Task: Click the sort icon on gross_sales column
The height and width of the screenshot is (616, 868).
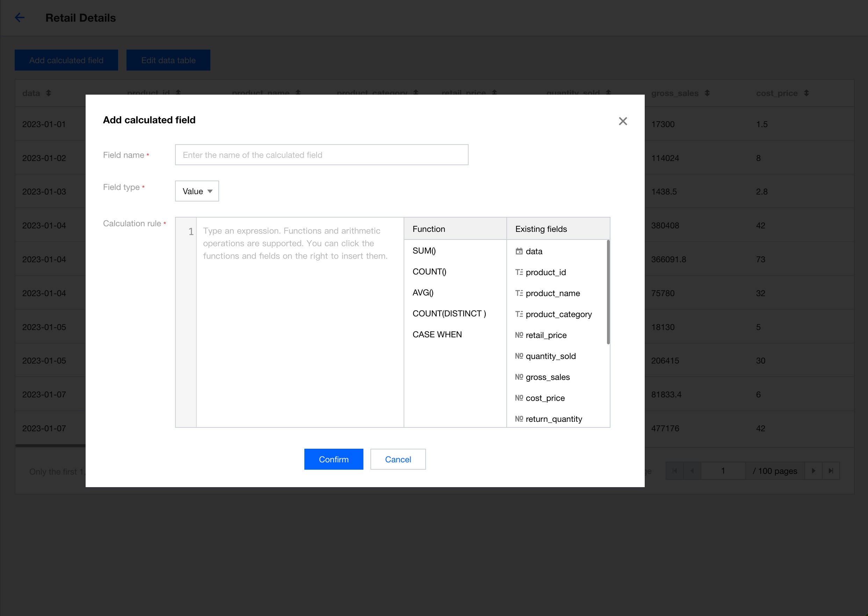Action: [707, 93]
